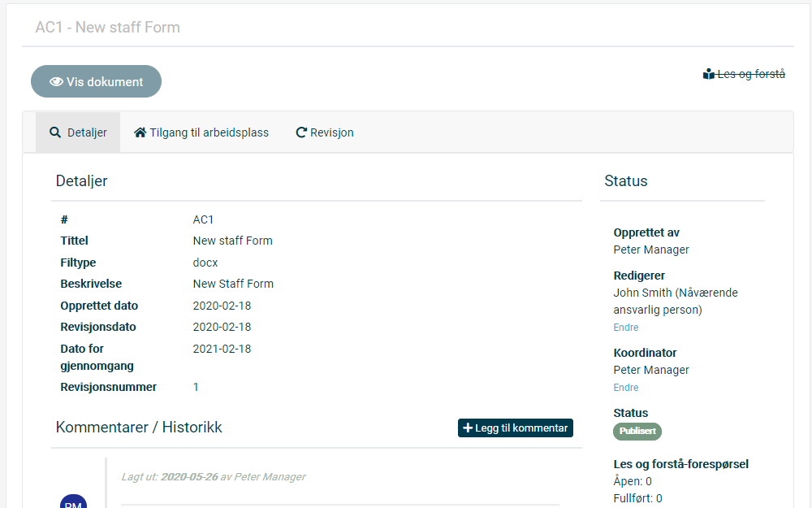Click the plus icon in Legg til kommentar

(468, 428)
